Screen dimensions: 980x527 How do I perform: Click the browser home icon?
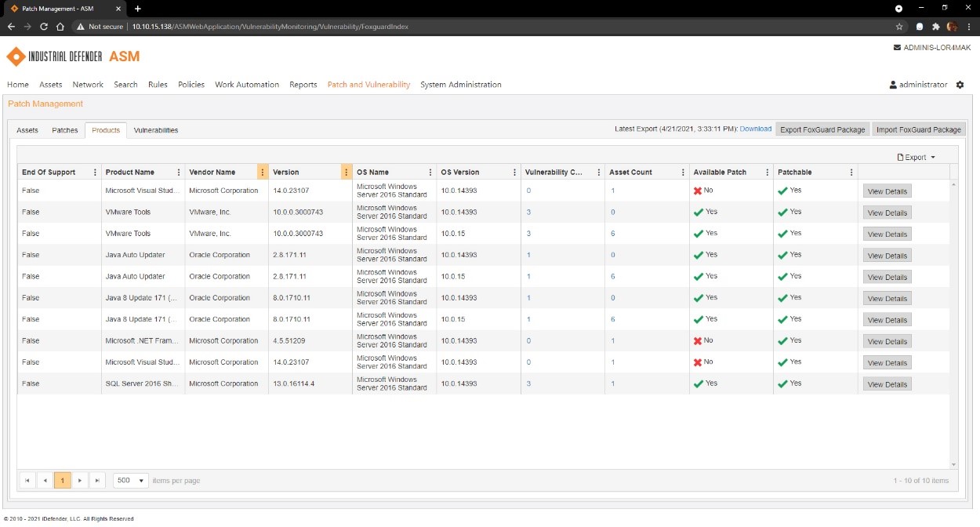(60, 27)
